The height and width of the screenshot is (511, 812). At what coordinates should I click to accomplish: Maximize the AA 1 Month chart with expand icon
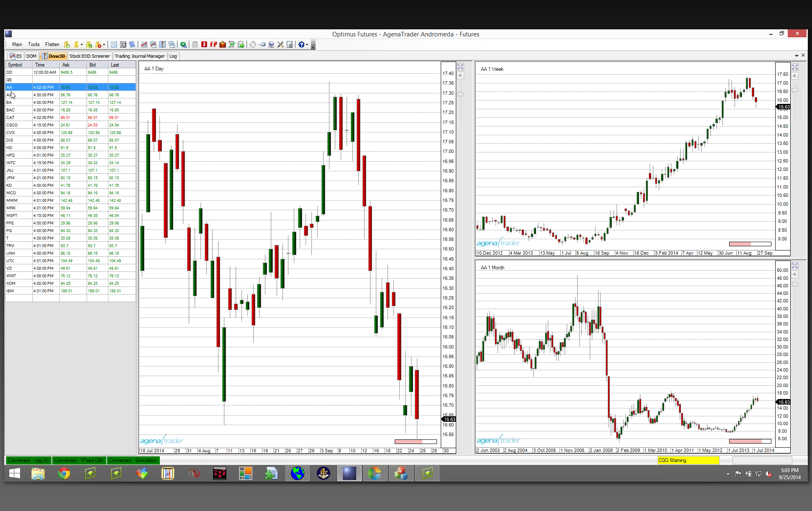(x=795, y=266)
